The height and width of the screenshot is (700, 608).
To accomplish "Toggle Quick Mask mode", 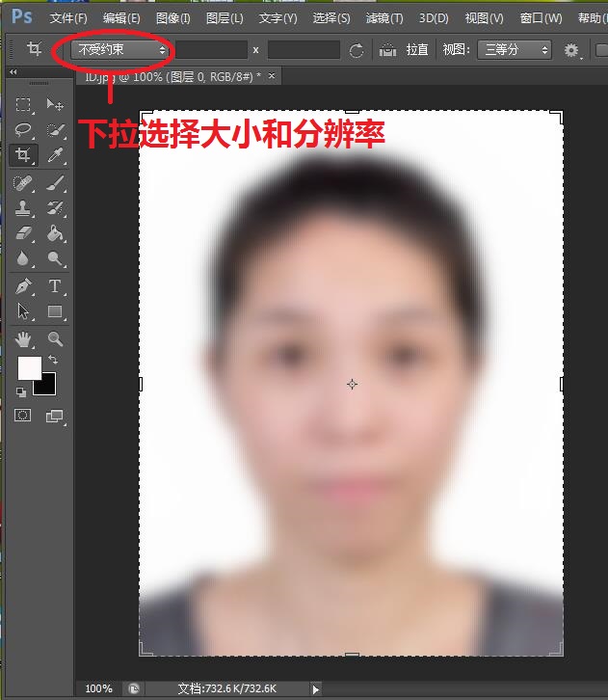I will click(23, 416).
